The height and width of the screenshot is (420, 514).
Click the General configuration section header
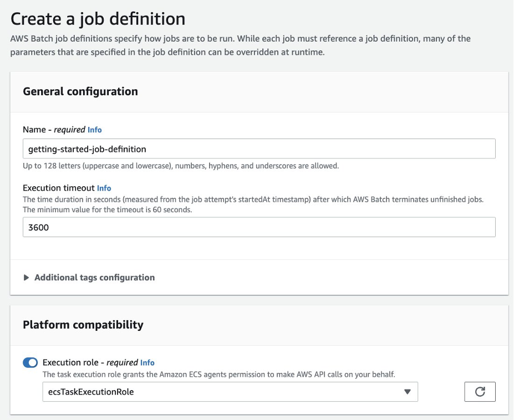[79, 91]
